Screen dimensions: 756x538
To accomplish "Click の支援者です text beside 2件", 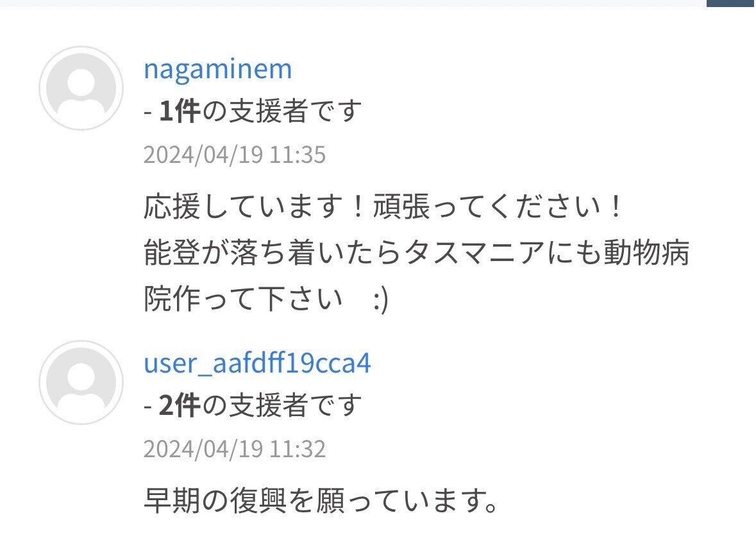I will point(281,405).
